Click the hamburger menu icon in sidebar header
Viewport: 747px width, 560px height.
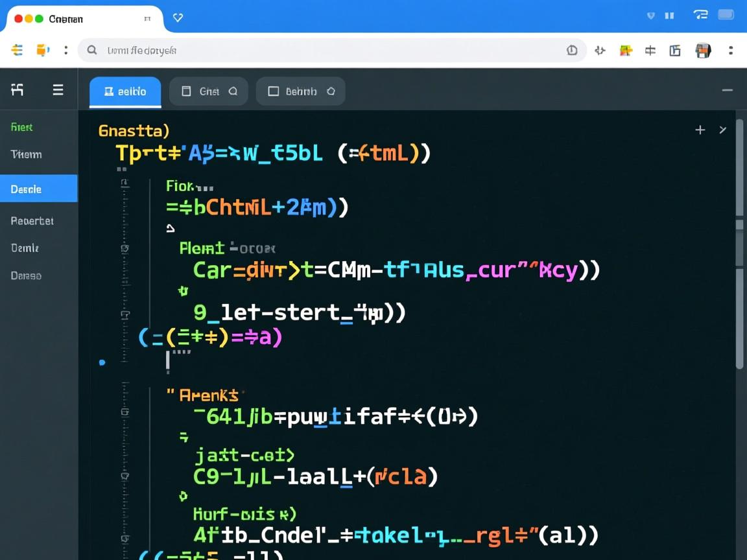[x=58, y=90]
